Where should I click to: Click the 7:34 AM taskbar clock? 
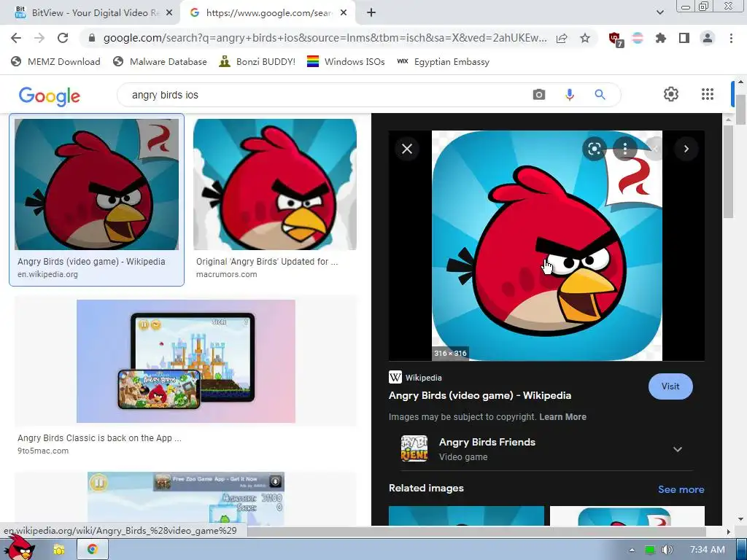pyautogui.click(x=707, y=550)
